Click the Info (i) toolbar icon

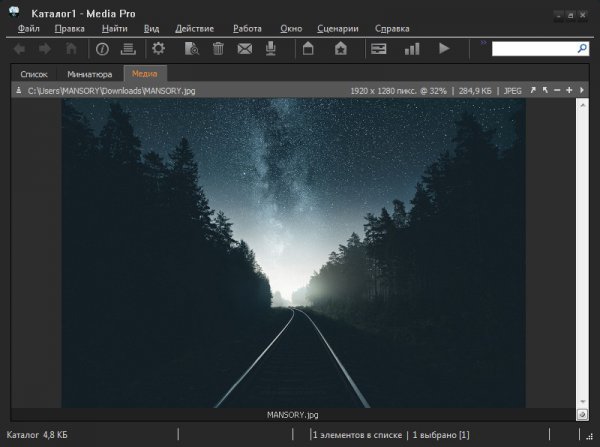(102, 48)
